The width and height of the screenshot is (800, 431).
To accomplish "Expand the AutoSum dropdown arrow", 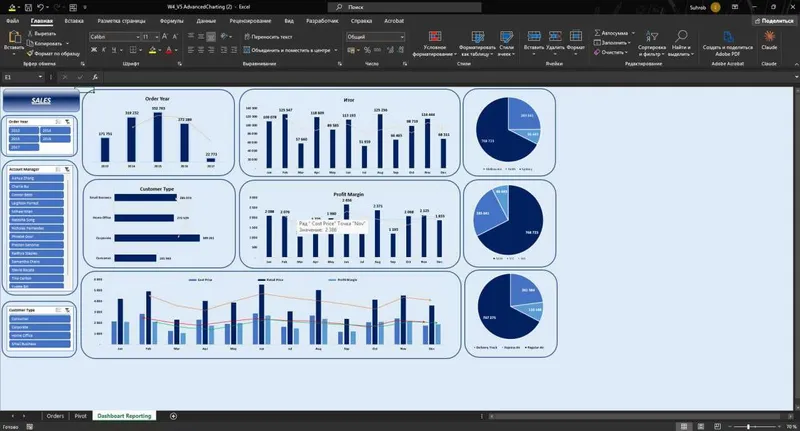I will tap(633, 33).
